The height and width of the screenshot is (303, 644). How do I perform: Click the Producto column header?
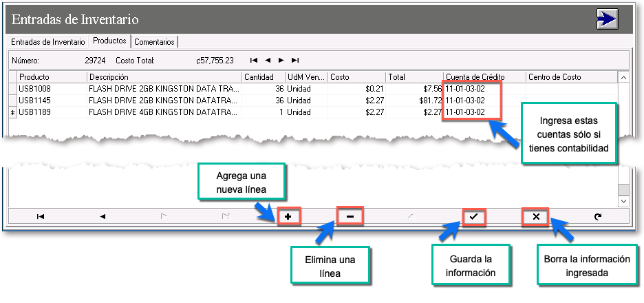[52, 77]
